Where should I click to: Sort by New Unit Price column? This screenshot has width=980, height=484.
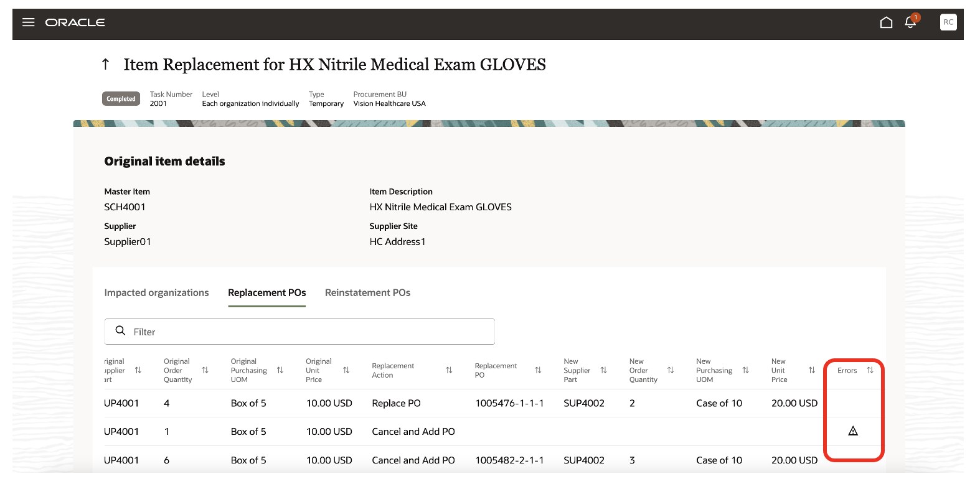[811, 370]
